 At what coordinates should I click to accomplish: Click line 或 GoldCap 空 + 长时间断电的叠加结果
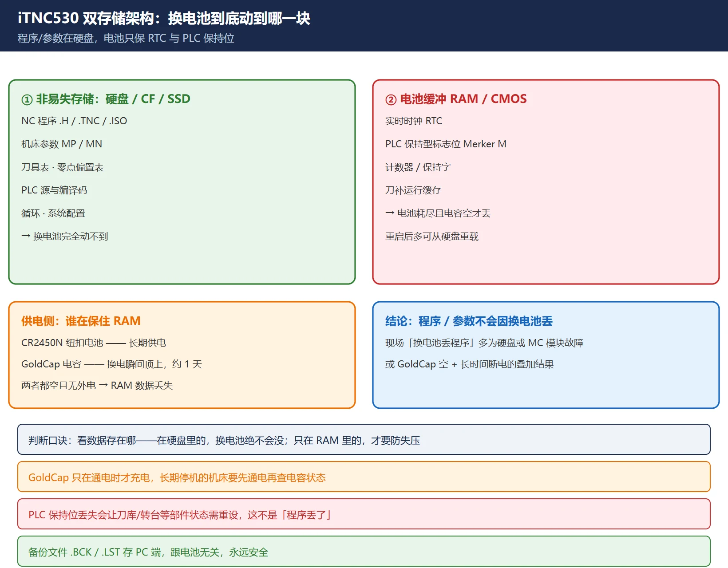[x=470, y=364]
